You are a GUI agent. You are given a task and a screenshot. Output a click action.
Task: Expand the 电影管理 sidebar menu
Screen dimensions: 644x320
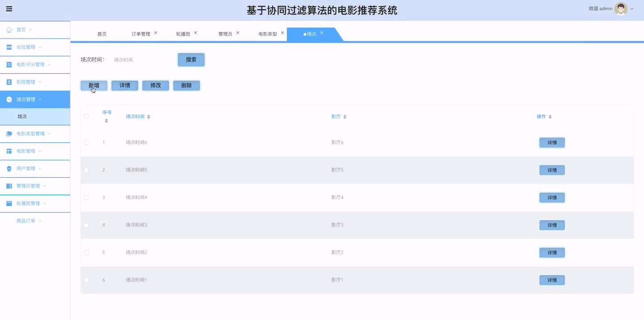40,151
